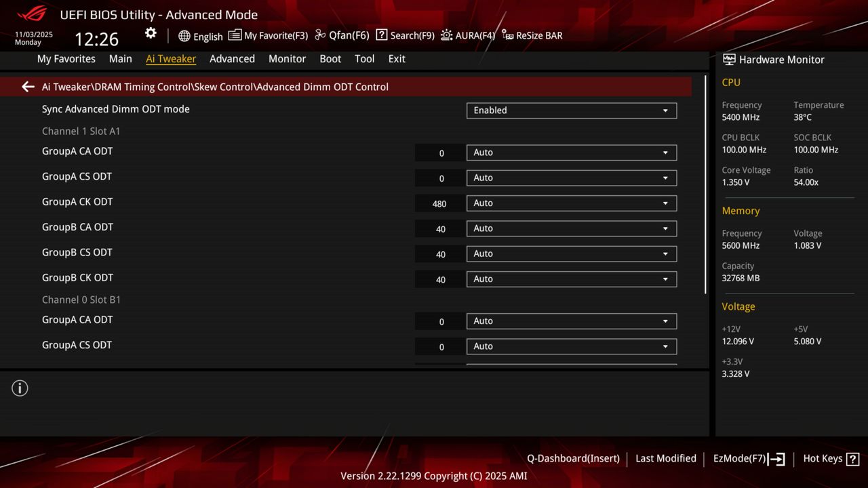Open Q-Dashboard
This screenshot has height=488, width=868.
[573, 458]
